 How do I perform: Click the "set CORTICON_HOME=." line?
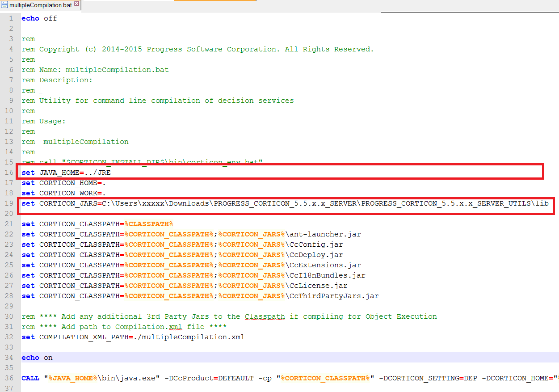pos(63,183)
